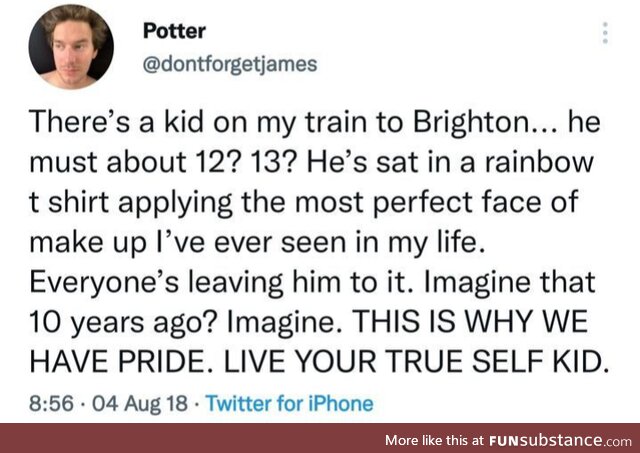This screenshot has width=640, height=453.
Task: Open Potter's circular profile picture
Action: click(71, 47)
